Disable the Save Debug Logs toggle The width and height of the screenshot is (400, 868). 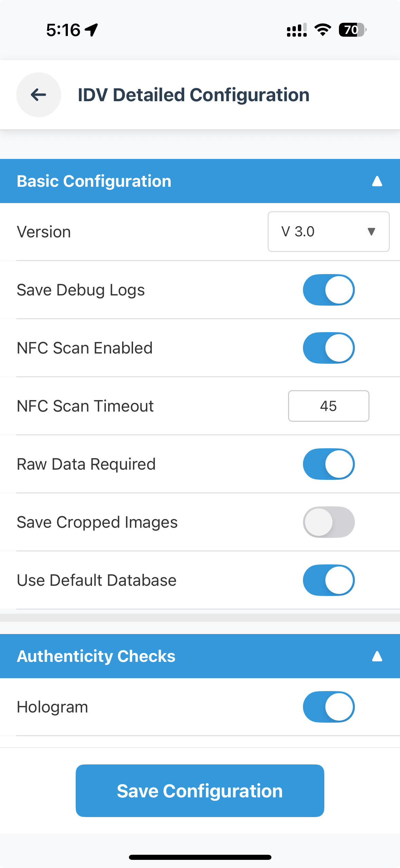pyautogui.click(x=328, y=290)
